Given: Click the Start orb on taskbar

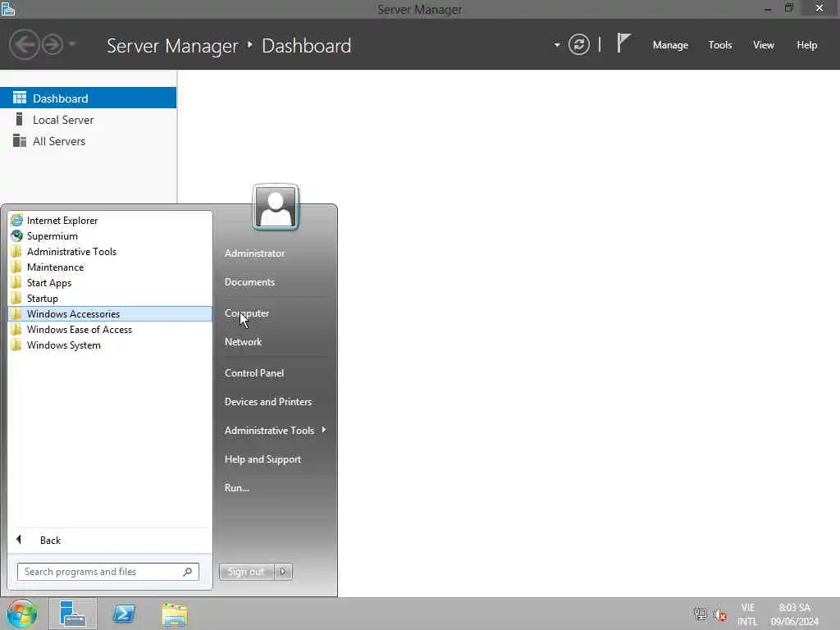Looking at the screenshot, I should point(22,614).
